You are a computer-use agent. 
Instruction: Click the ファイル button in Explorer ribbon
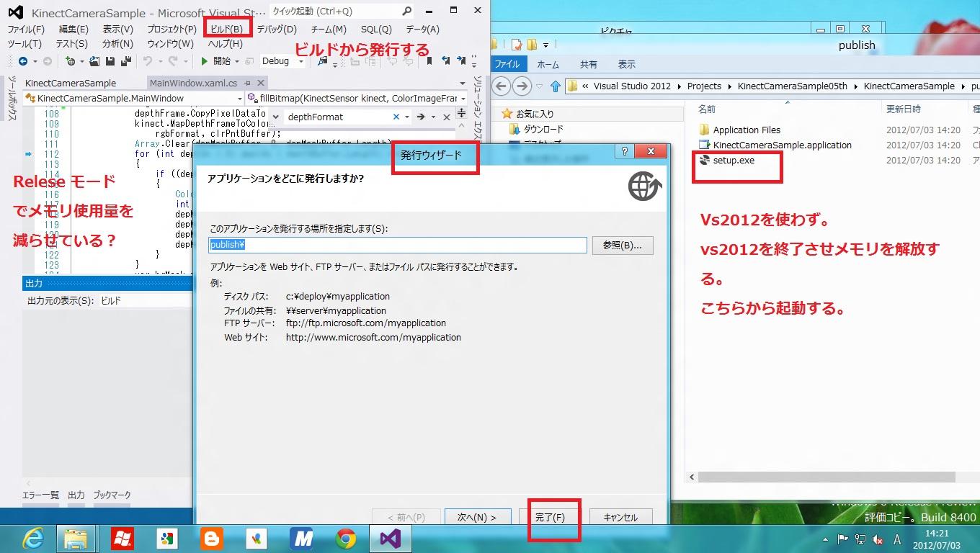507,64
